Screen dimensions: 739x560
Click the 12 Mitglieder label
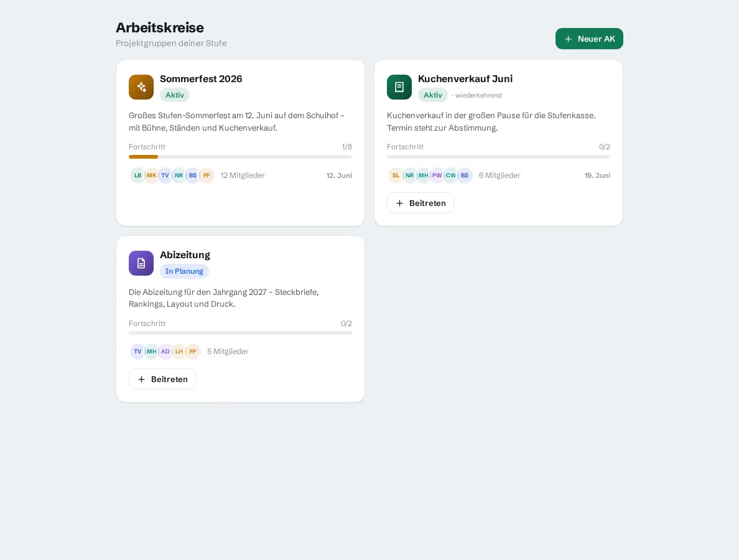point(243,175)
